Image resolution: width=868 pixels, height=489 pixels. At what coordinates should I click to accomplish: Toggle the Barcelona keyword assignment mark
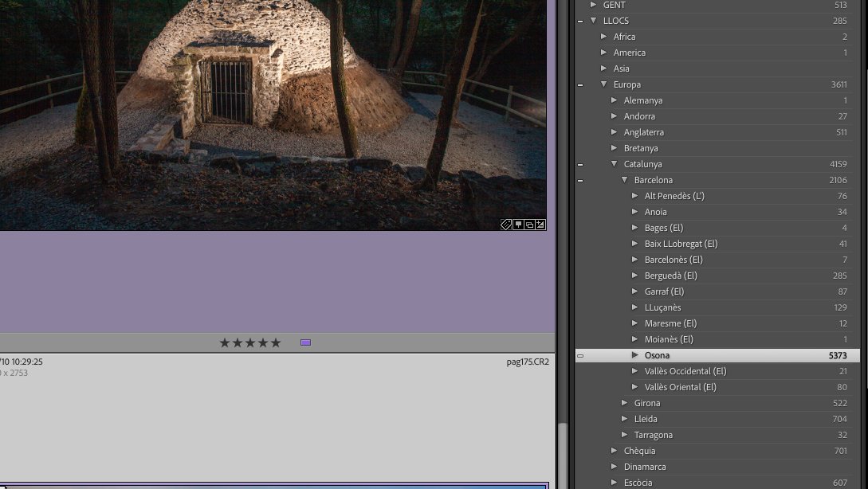click(x=580, y=181)
